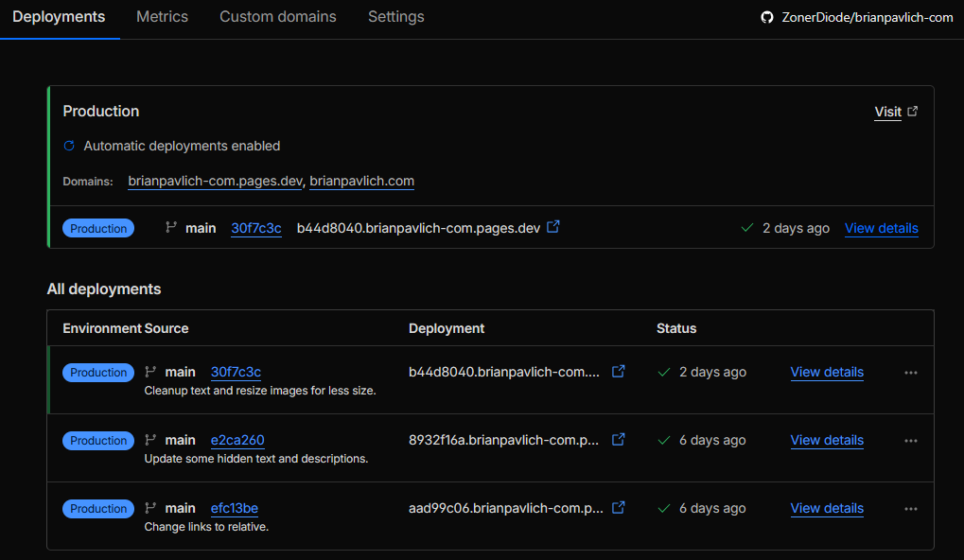Open external link icon for b44d8040 production URL
Viewport: 964px width, 560px height.
[x=554, y=227]
